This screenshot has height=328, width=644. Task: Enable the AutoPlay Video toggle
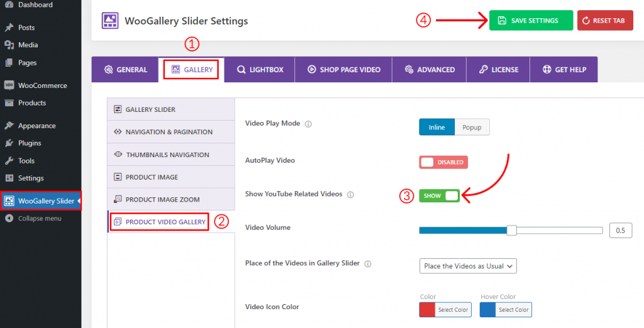coord(443,162)
